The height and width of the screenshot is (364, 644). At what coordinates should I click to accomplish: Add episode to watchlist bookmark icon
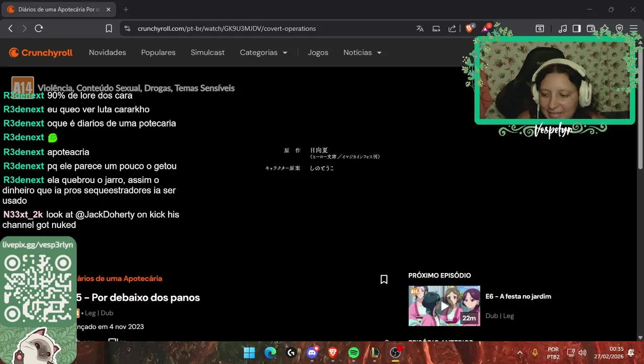(x=384, y=280)
